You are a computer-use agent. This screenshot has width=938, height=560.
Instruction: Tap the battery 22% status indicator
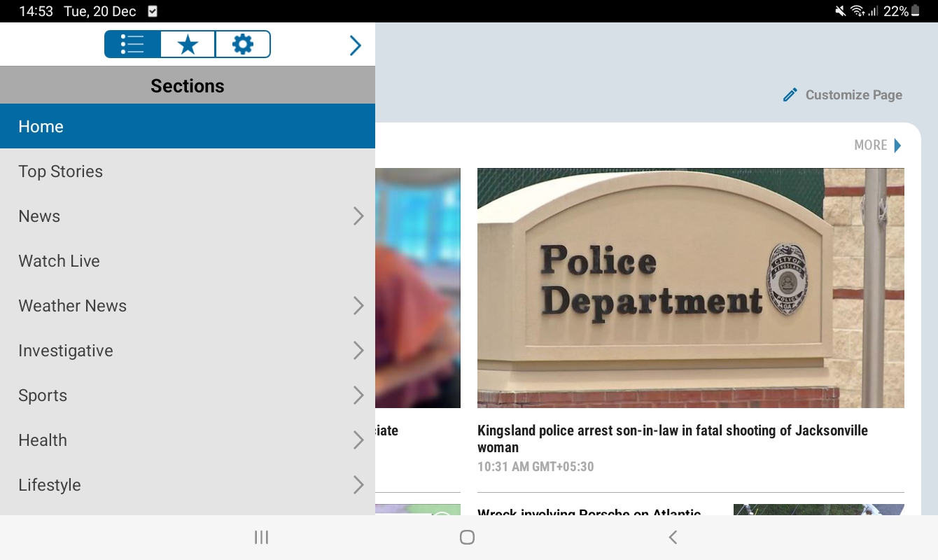click(x=902, y=11)
